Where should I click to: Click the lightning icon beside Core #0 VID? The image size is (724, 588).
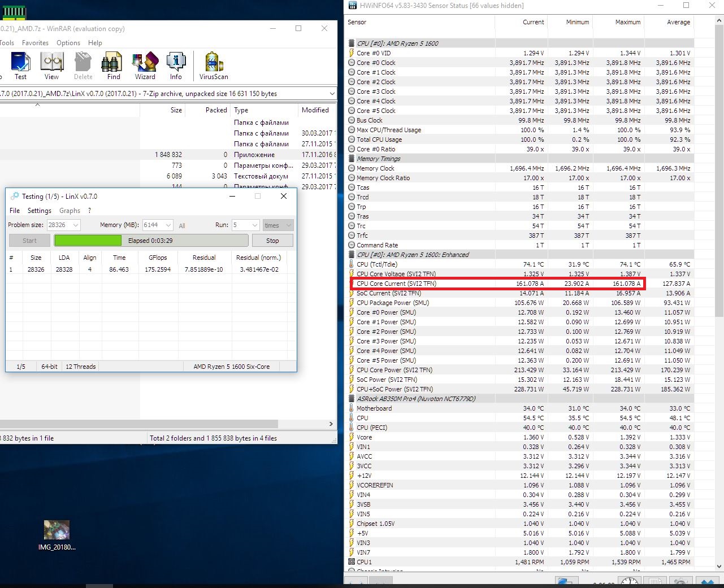[352, 53]
